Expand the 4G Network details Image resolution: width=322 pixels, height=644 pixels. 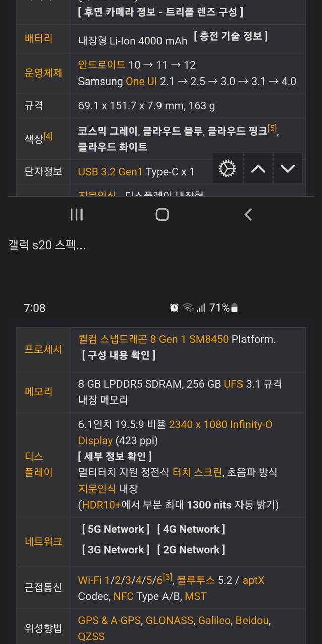click(x=191, y=529)
